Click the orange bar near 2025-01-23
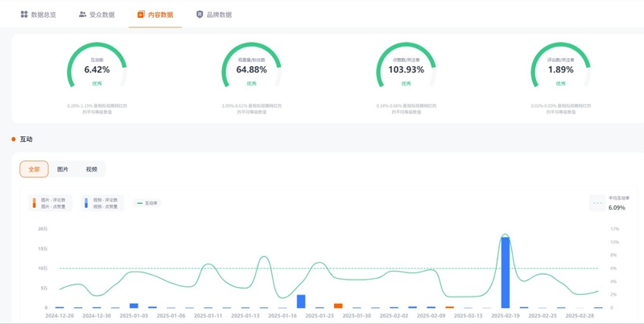 (x=338, y=305)
